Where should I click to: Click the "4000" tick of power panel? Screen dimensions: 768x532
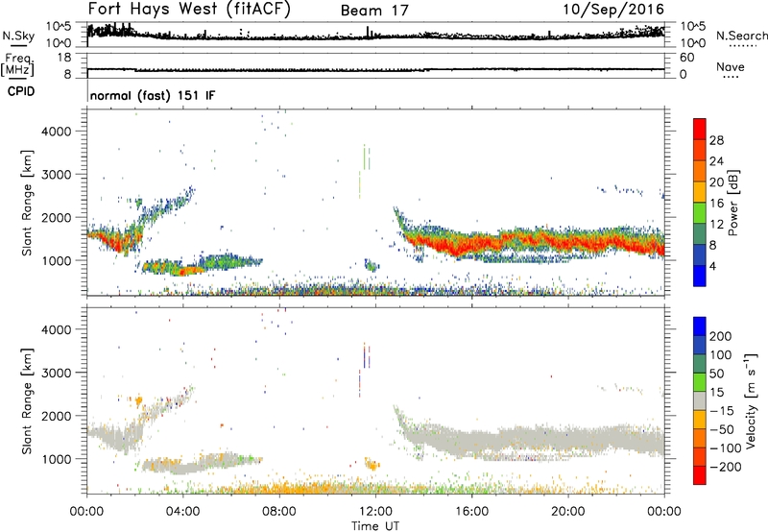pos(56,132)
